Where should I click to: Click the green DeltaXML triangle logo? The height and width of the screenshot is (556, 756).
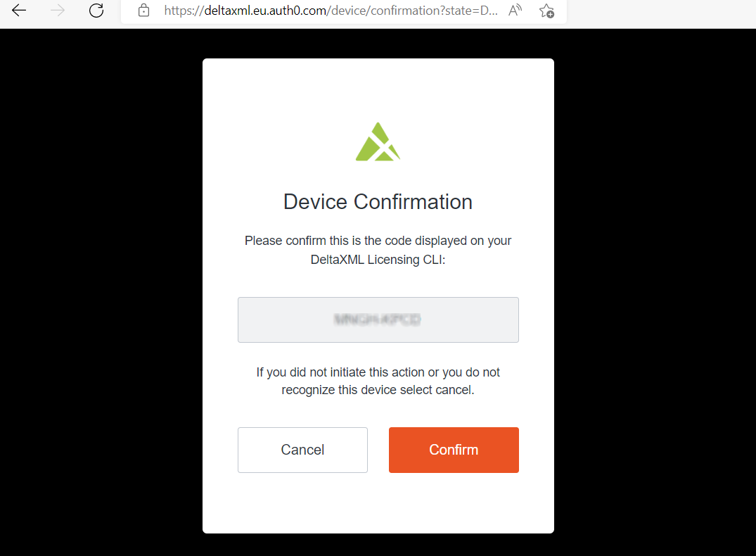pyautogui.click(x=378, y=141)
